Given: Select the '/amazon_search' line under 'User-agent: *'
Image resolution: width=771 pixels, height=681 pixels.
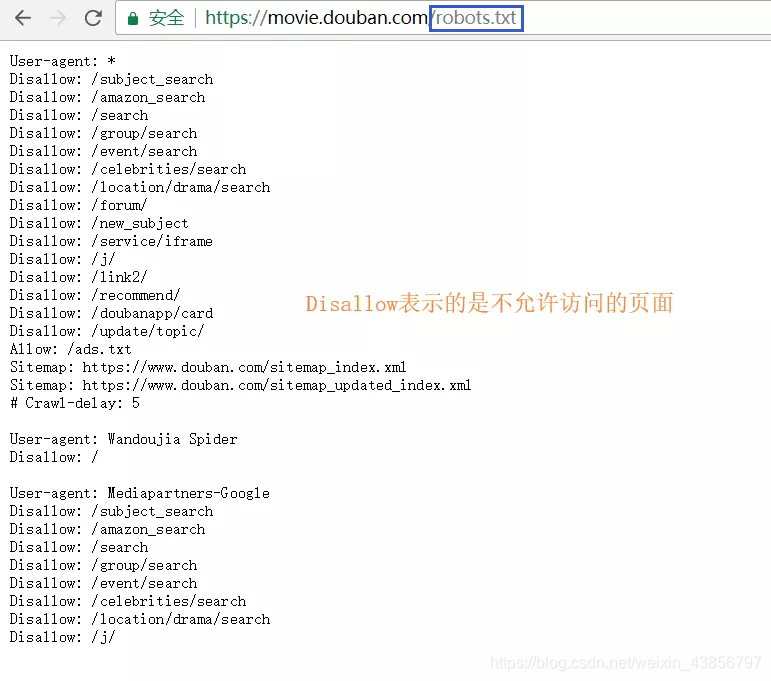Looking at the screenshot, I should 107,97.
